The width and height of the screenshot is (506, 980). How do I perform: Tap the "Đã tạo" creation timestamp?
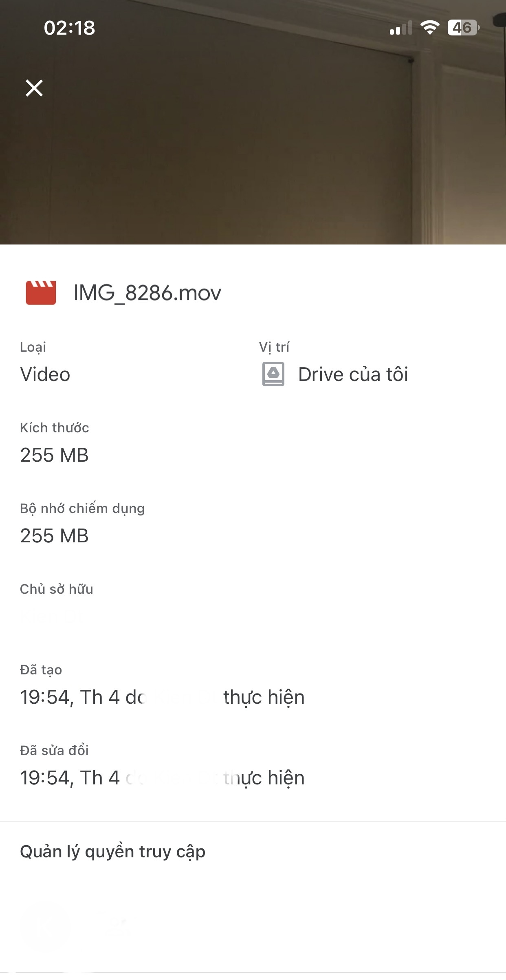[x=162, y=697]
